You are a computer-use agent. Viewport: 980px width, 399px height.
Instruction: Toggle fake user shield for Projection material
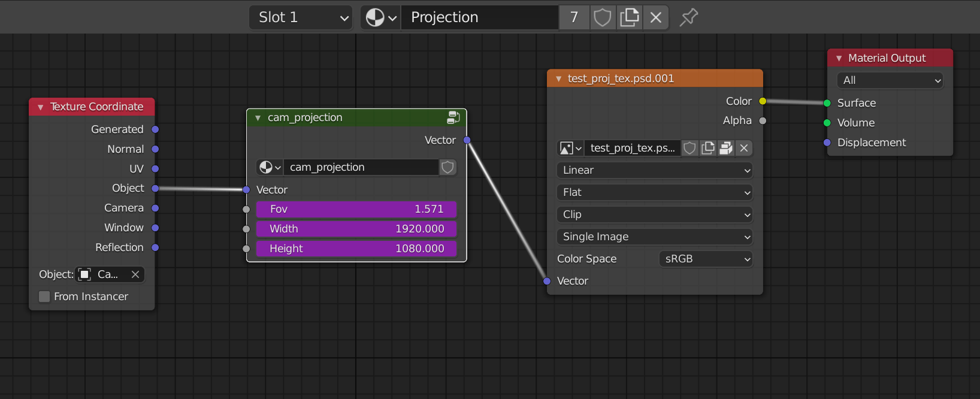603,17
